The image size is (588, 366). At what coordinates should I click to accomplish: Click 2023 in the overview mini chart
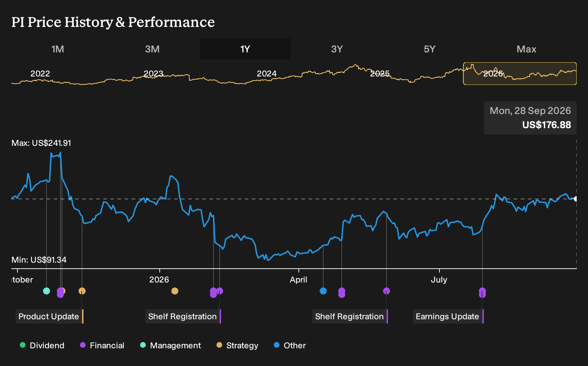click(x=154, y=74)
